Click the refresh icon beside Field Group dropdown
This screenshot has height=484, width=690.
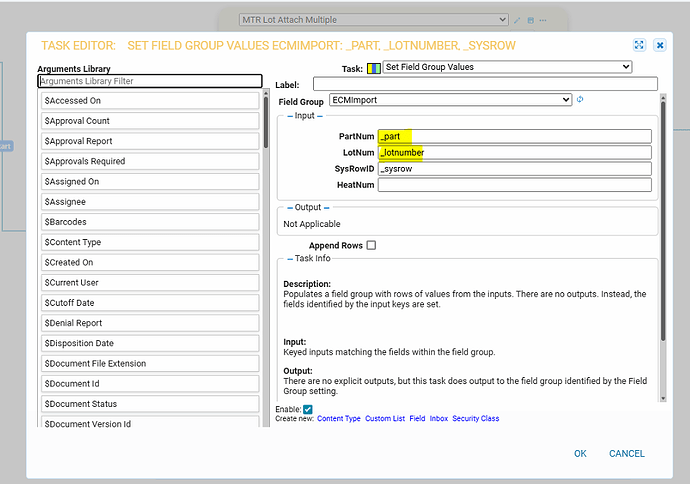(x=580, y=100)
